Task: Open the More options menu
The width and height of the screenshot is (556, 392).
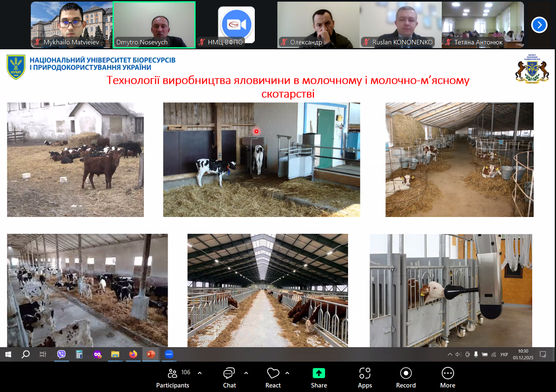Action: [x=448, y=378]
